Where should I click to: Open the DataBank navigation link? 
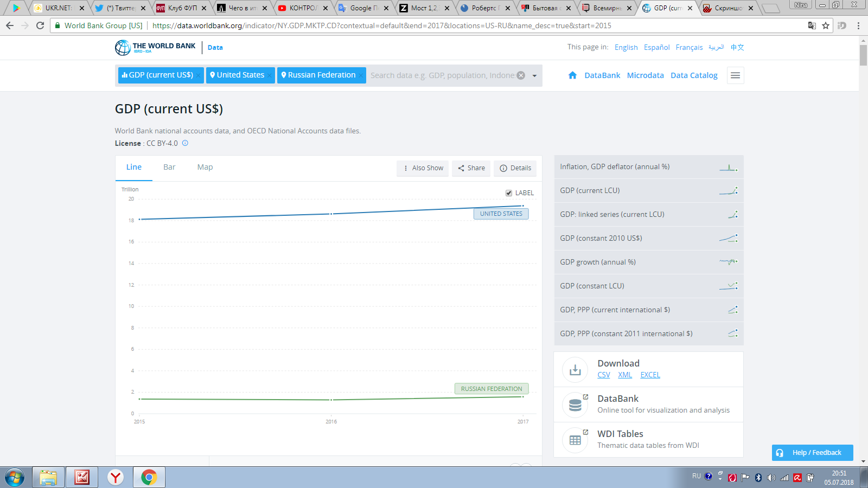[602, 75]
